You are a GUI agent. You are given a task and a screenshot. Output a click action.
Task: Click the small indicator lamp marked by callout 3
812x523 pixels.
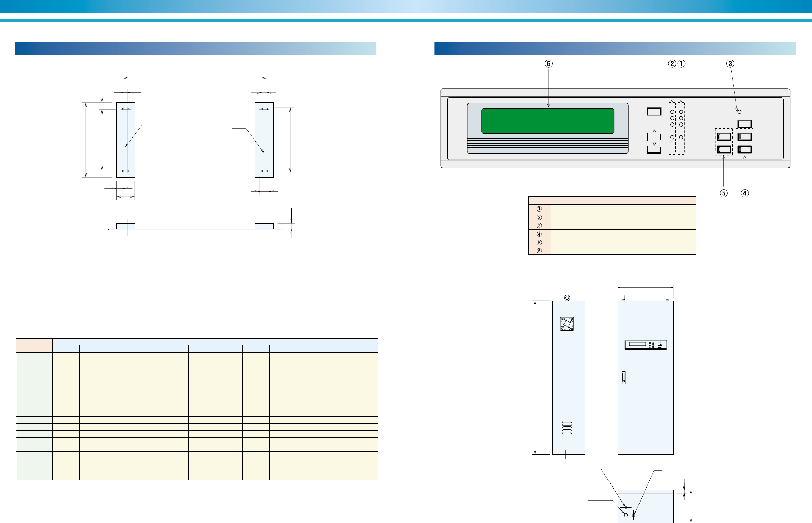pyautogui.click(x=739, y=112)
